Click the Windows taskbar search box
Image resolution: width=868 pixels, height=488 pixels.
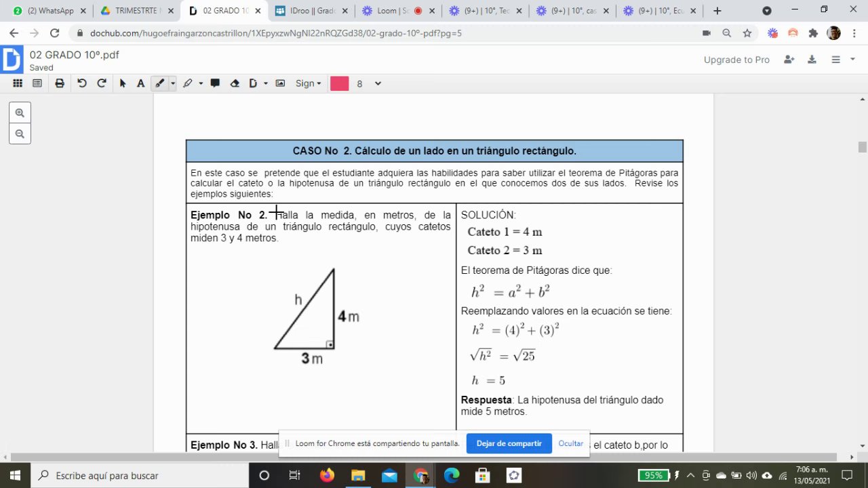coord(140,475)
